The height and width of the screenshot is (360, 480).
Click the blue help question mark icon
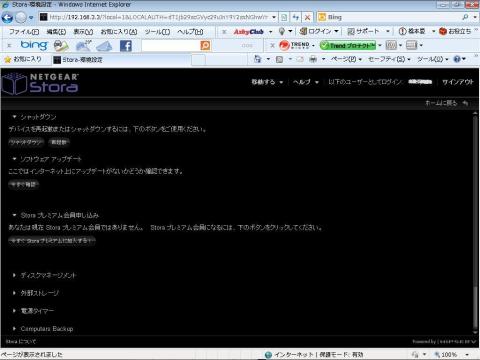(457, 59)
